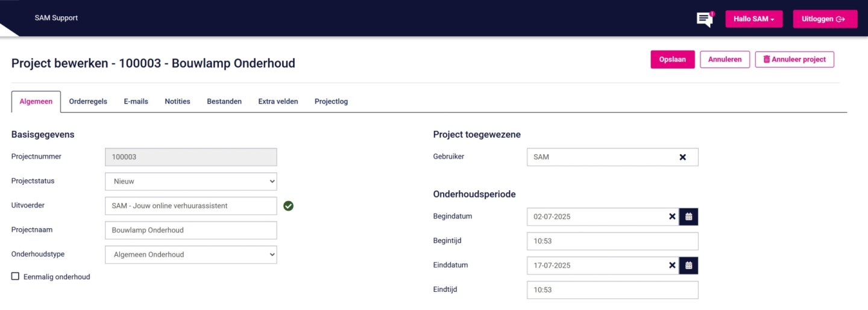This screenshot has height=310, width=868.
Task: Clear the Einddatum value with the X
Action: pos(672,265)
